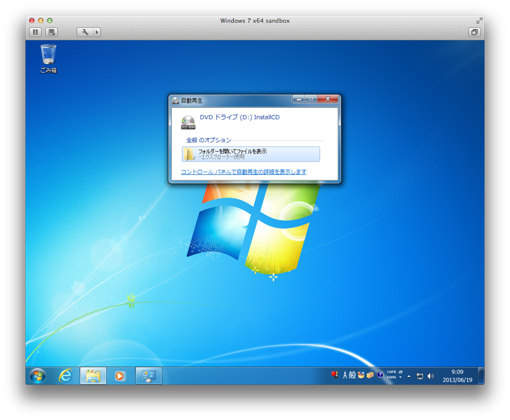
Task: Minimize the Windows 7 x64 sandbox Mac window
Action: pyautogui.click(x=40, y=20)
